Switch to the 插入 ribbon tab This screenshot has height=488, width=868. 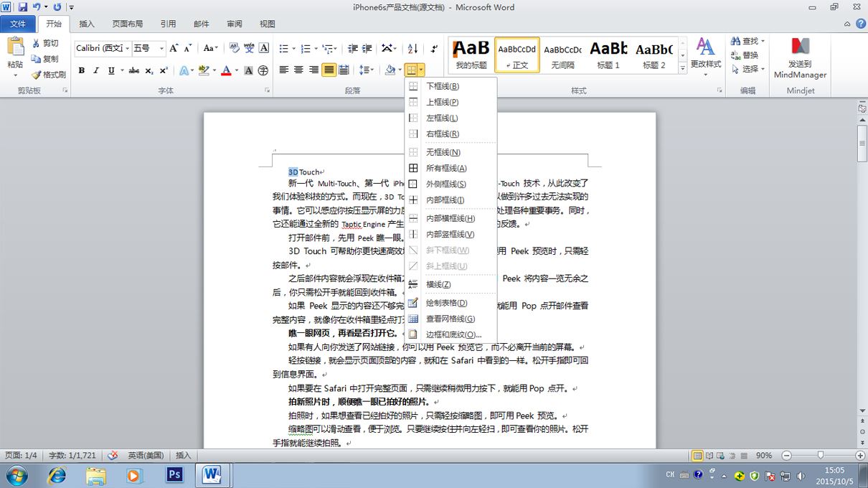pos(87,24)
